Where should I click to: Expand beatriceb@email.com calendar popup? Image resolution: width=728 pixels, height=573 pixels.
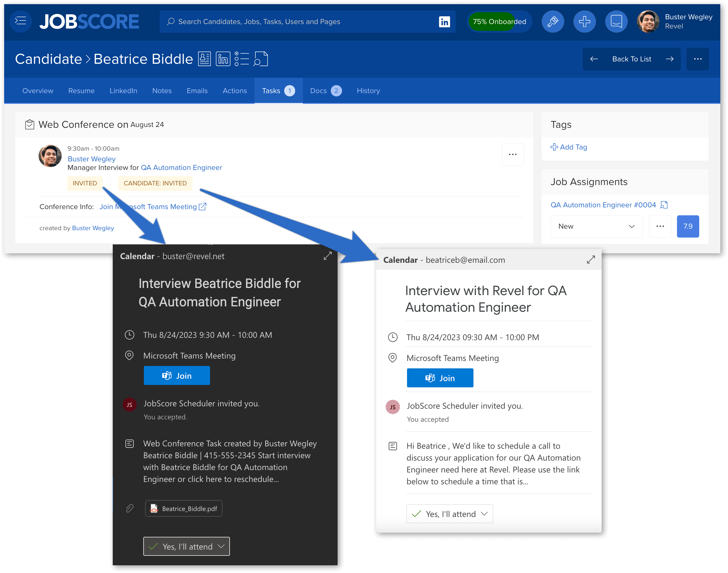(591, 260)
